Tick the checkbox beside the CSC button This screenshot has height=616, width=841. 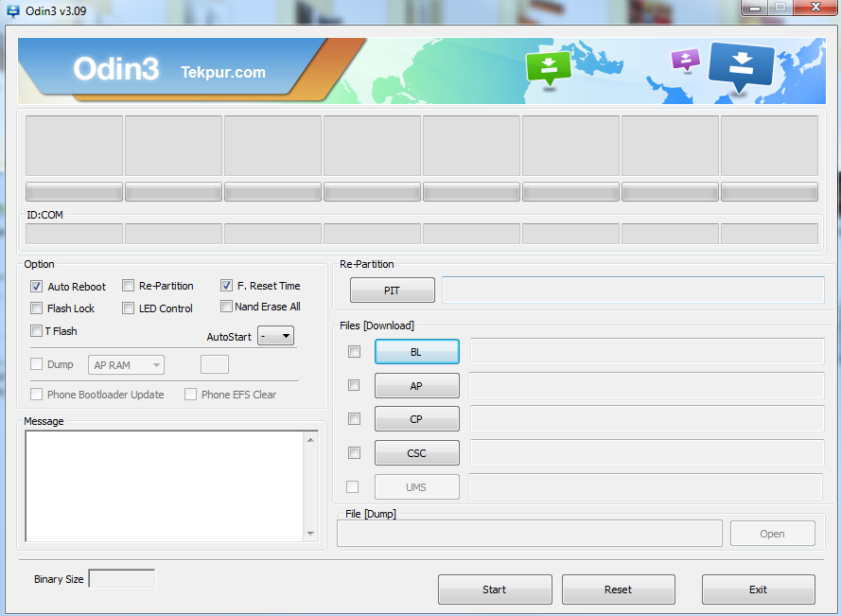pyautogui.click(x=354, y=453)
